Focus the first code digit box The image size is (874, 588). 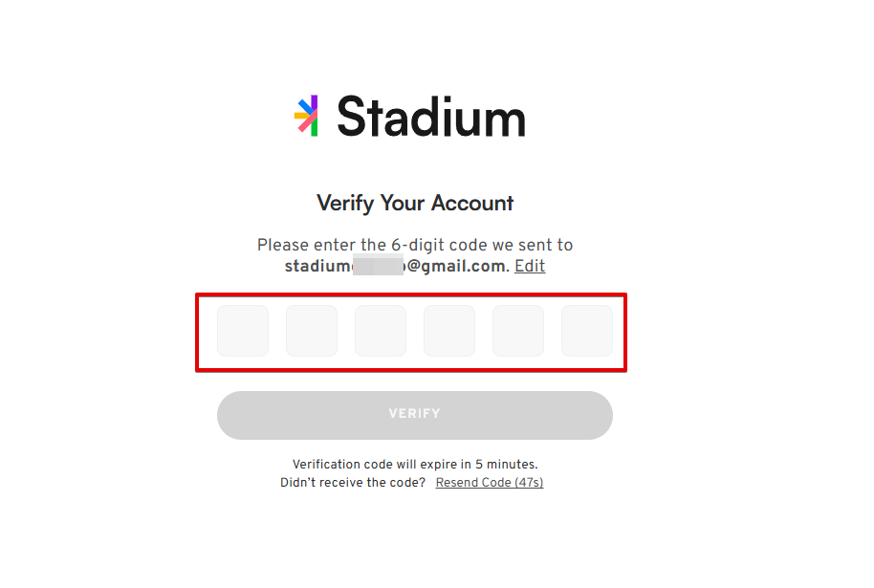point(243,331)
